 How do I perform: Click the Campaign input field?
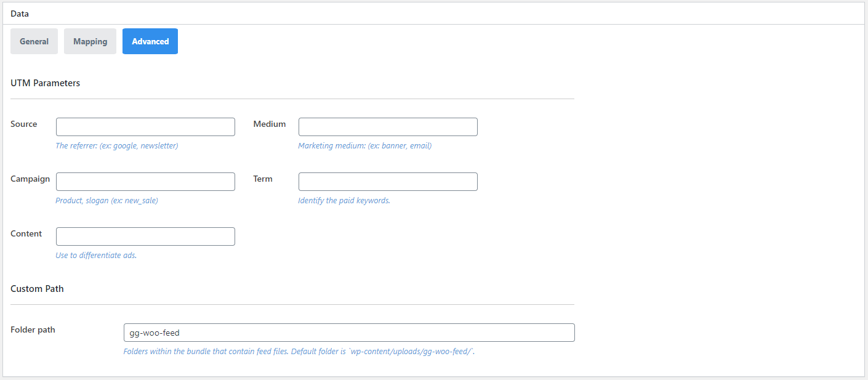(145, 182)
